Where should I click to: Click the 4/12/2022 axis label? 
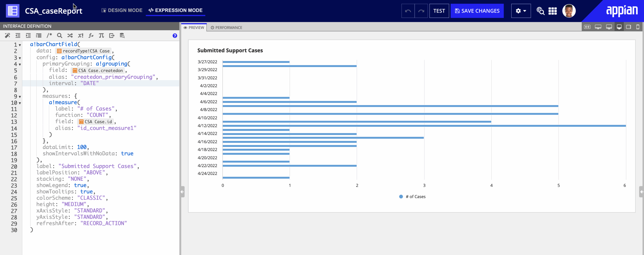[207, 125]
